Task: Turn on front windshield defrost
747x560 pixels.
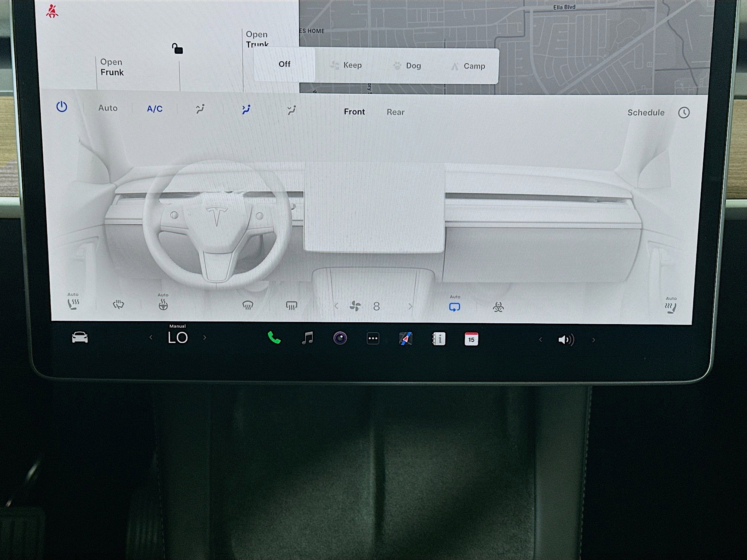Action: [x=248, y=304]
